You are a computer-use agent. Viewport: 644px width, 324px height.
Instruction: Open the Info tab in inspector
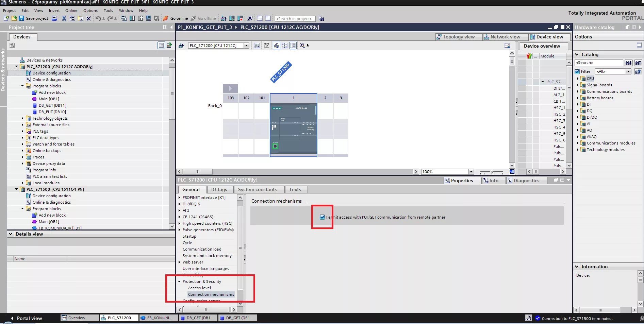point(493,181)
